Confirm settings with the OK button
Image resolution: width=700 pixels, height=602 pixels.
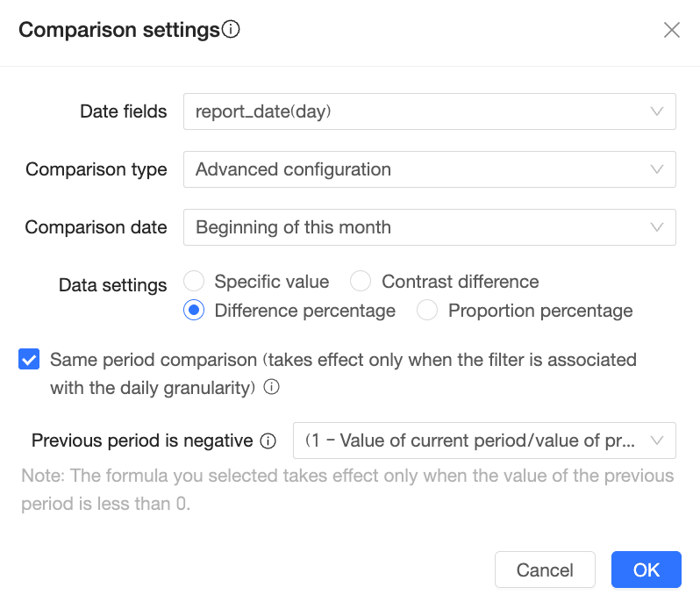click(x=646, y=570)
